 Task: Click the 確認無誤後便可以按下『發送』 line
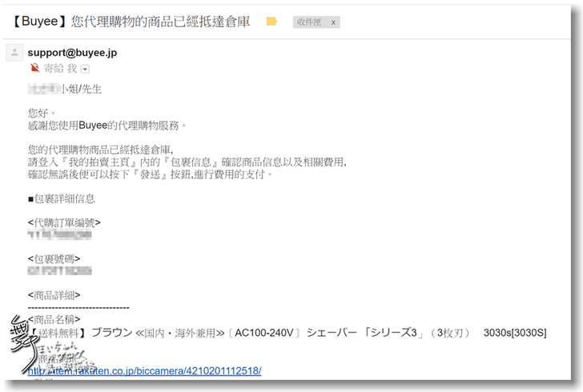[x=151, y=174]
